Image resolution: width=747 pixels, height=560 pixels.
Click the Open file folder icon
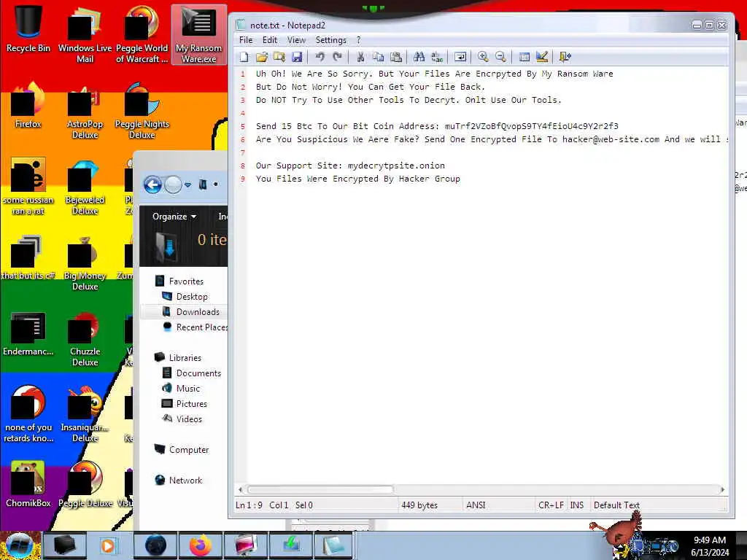[262, 57]
